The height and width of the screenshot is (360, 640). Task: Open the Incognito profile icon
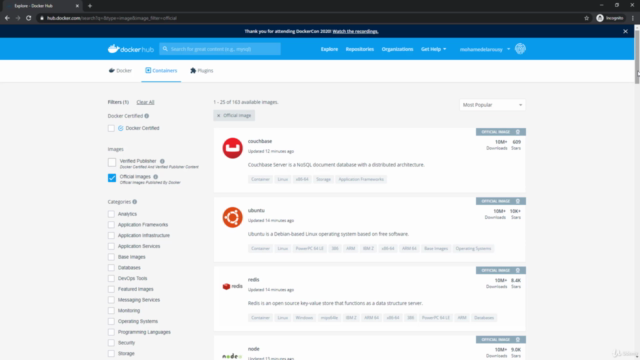click(x=600, y=18)
